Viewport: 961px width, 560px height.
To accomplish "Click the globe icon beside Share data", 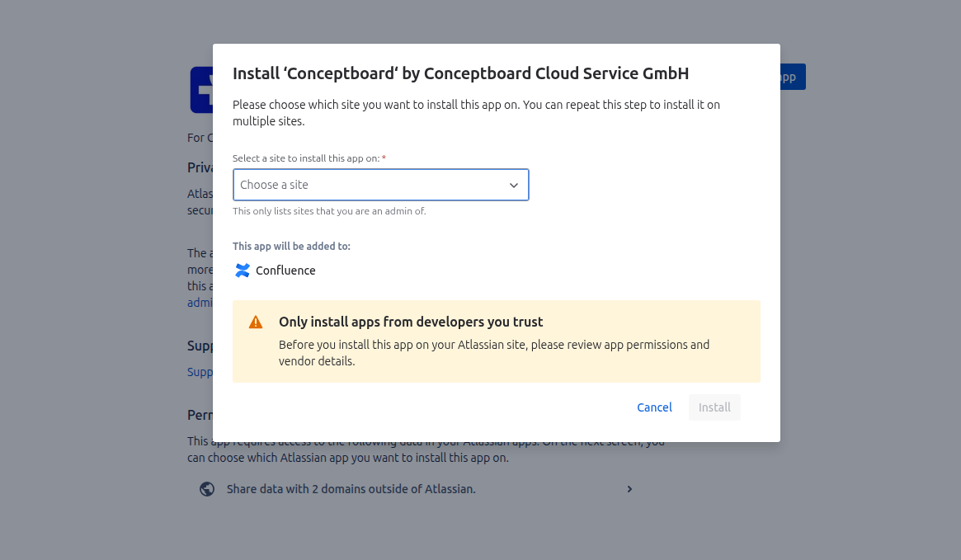I will pos(207,489).
